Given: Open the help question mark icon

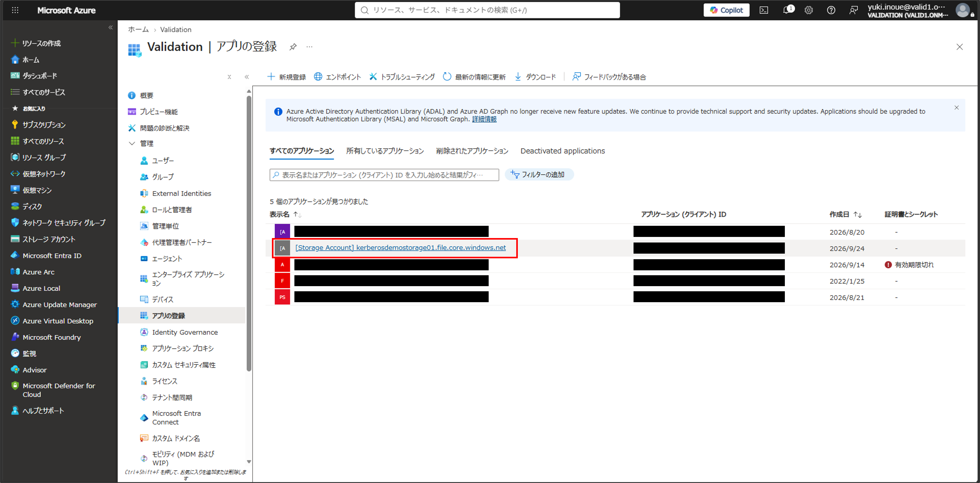Looking at the screenshot, I should click(831, 10).
